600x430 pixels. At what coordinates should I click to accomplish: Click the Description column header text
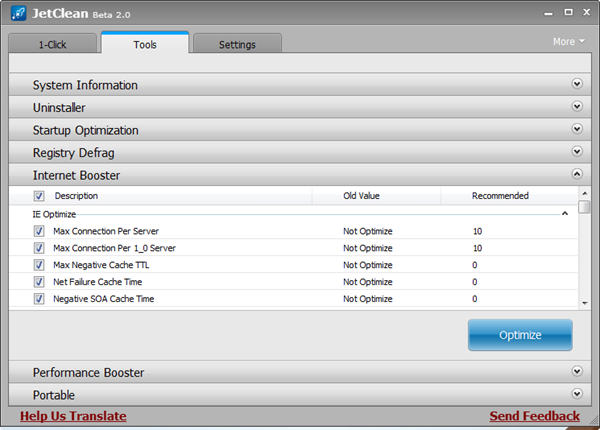tap(76, 196)
